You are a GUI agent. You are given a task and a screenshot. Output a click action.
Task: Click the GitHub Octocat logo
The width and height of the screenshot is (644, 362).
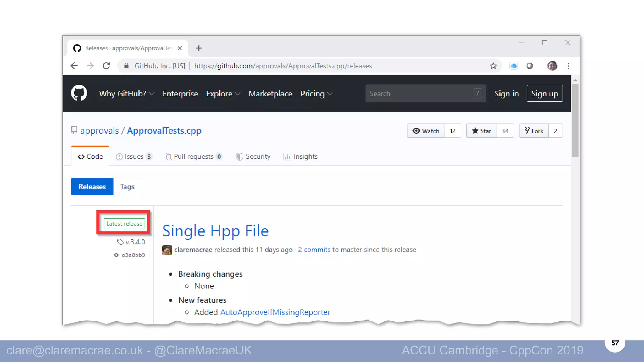coord(79,93)
